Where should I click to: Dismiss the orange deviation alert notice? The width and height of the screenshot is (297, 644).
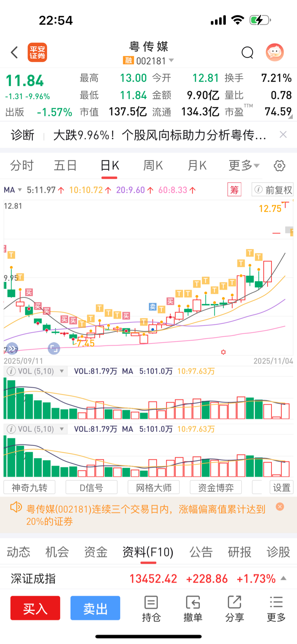pyautogui.click(x=280, y=506)
